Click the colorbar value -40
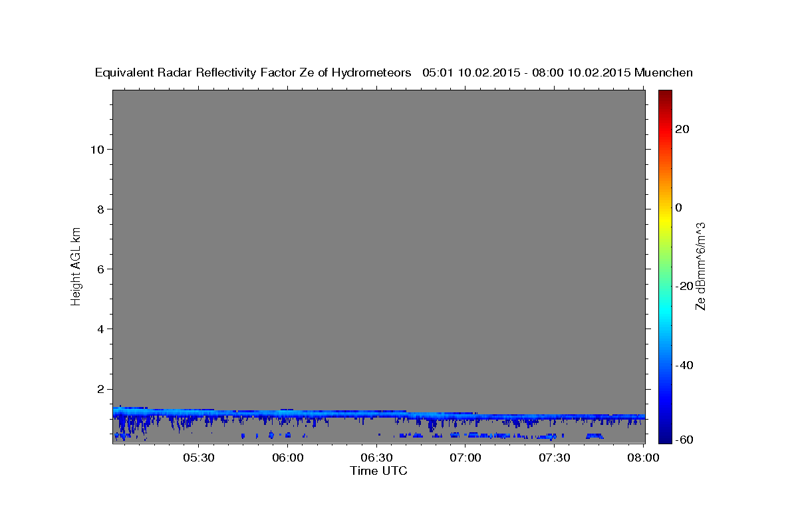 pyautogui.click(x=684, y=364)
